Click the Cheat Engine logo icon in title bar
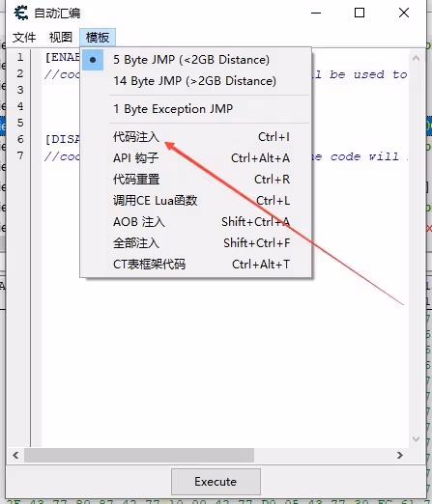Screen dimensions: 432x504 (21, 13)
